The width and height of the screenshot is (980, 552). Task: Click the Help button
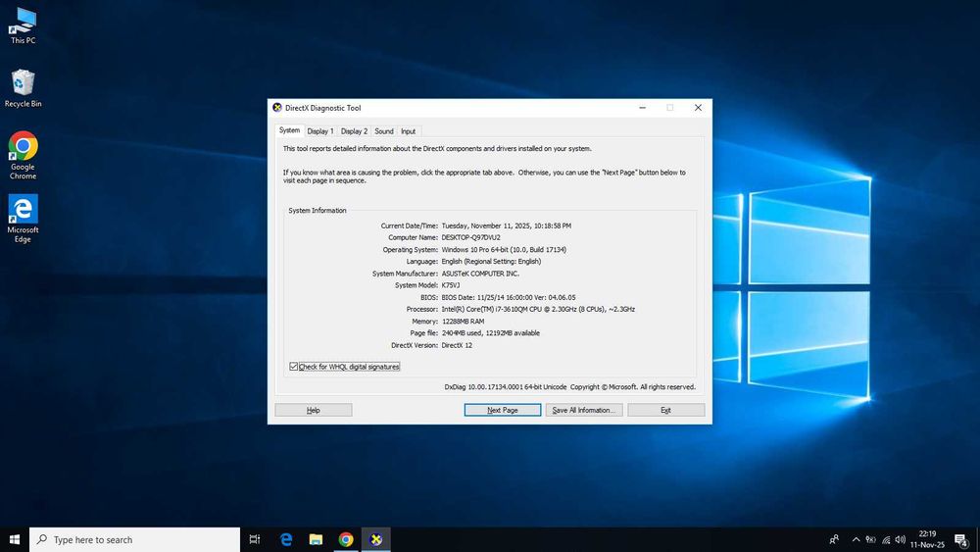[x=314, y=410]
